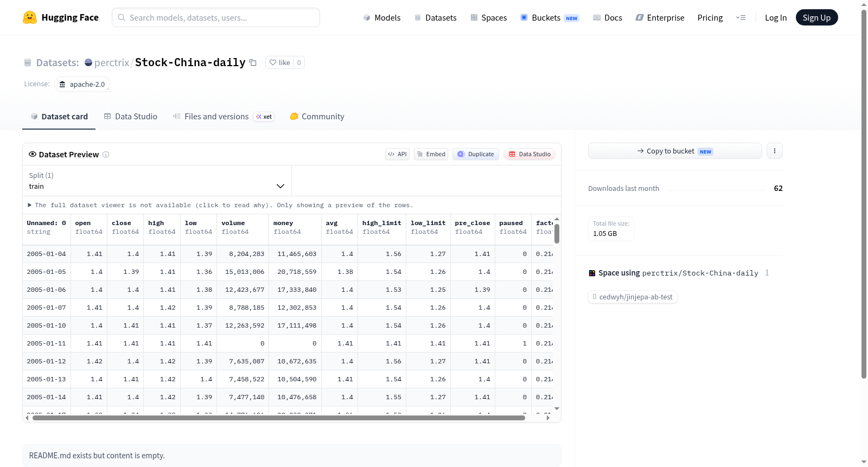Screen dimensions: 868x467
Task: Click the page vertical scrollbar
Action: point(864,194)
